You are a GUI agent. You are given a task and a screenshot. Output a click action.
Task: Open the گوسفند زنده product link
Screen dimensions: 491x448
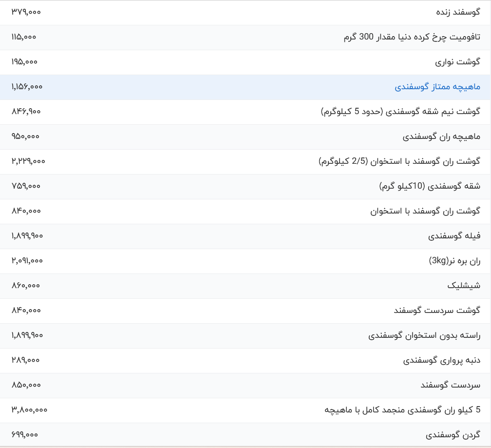[456, 12]
